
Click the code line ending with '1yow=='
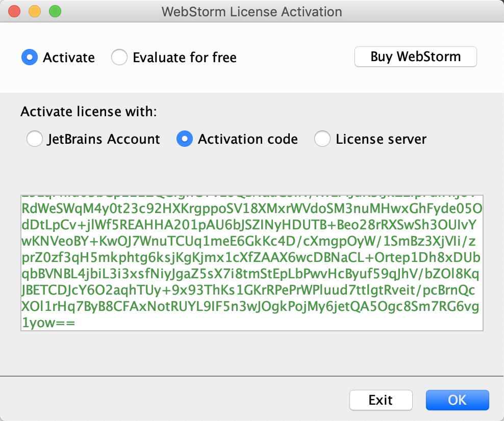(x=48, y=323)
